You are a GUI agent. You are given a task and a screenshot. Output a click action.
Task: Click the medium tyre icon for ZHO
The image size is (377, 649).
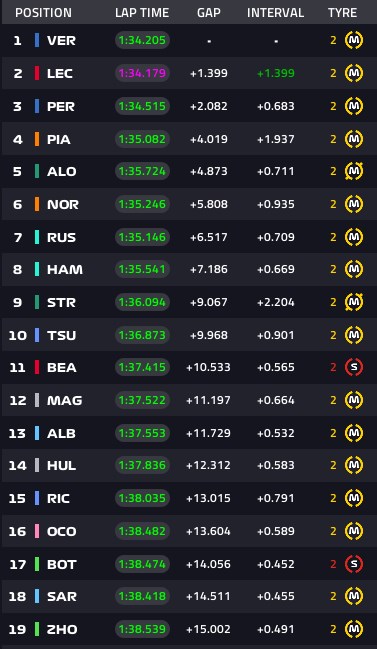coord(354,629)
